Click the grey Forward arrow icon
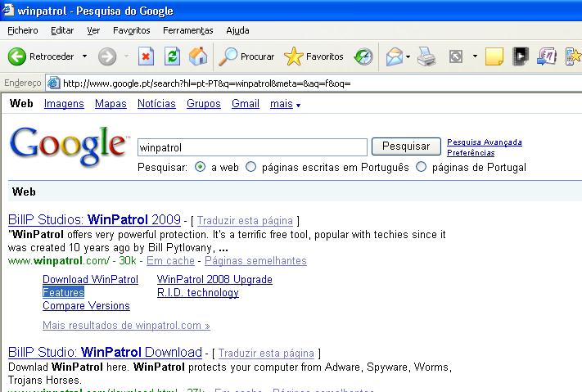This screenshot has width=582, height=392. click(x=107, y=56)
